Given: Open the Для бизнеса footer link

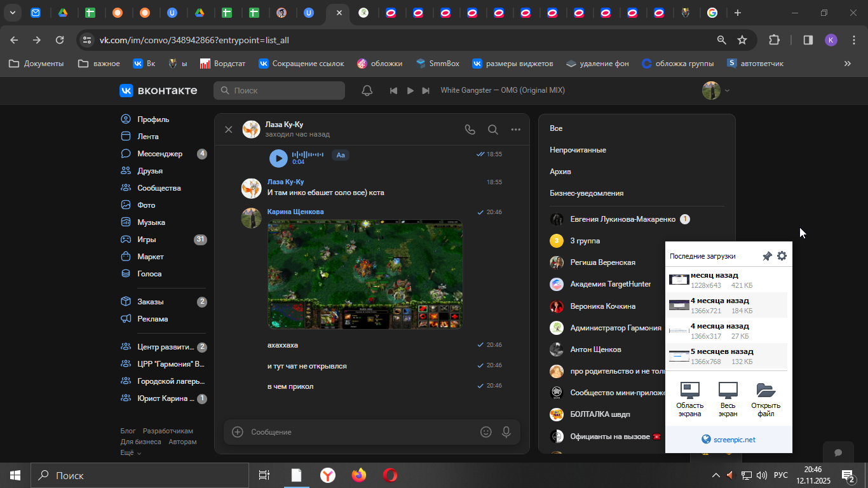Looking at the screenshot, I should coord(141,442).
